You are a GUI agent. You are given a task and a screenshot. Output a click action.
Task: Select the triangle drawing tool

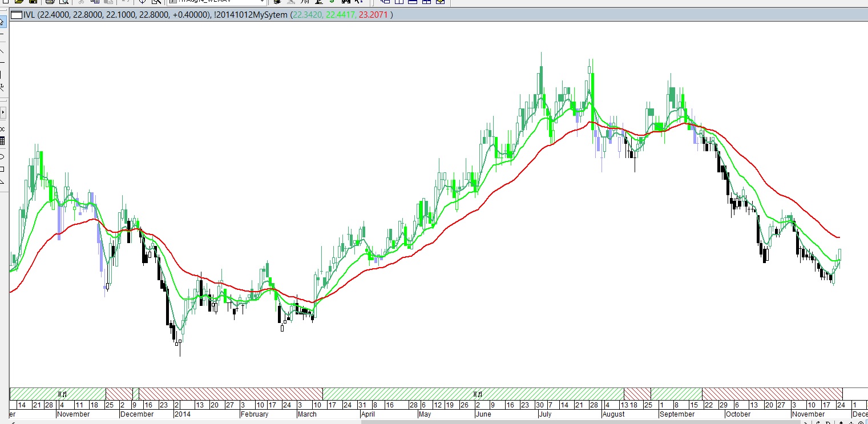pyautogui.click(x=2, y=182)
